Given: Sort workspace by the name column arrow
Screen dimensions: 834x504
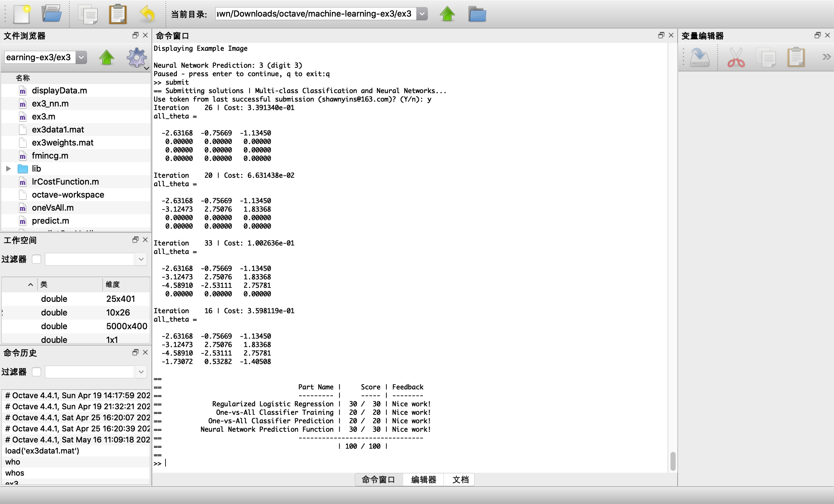Looking at the screenshot, I should click(x=31, y=285).
